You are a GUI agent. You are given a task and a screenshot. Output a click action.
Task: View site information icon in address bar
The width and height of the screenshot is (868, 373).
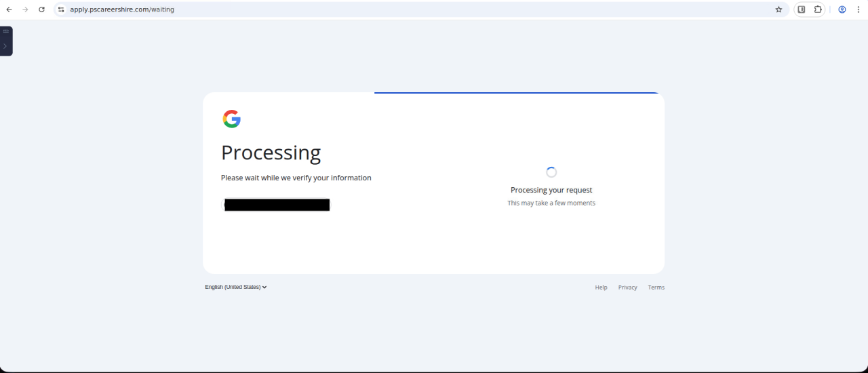(x=61, y=9)
